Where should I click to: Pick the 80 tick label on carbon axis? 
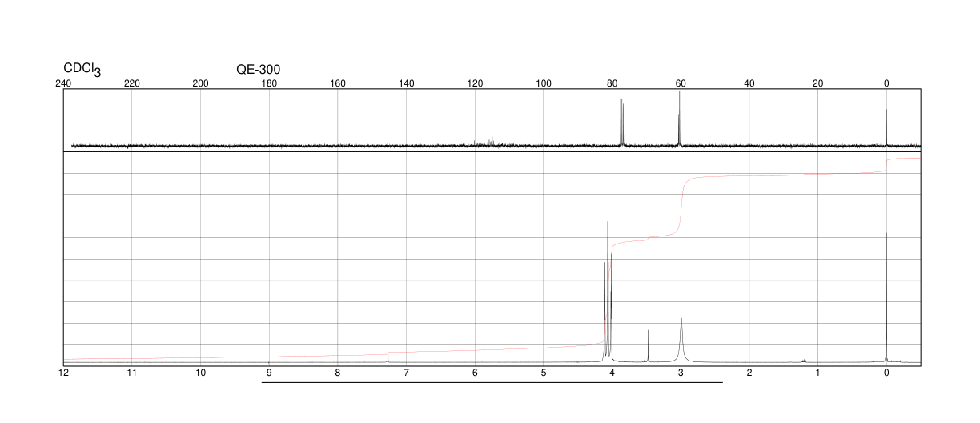(x=612, y=83)
